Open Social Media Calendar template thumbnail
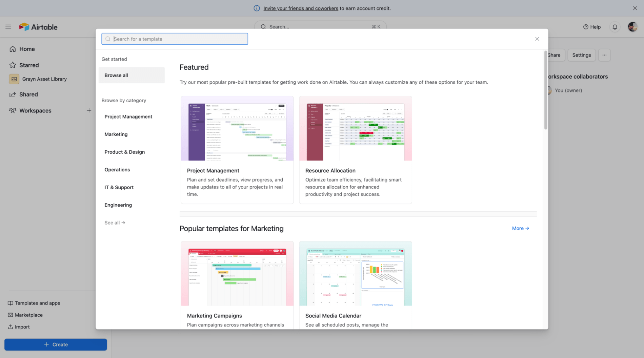Viewport: 644px width, 358px height. [x=356, y=274]
